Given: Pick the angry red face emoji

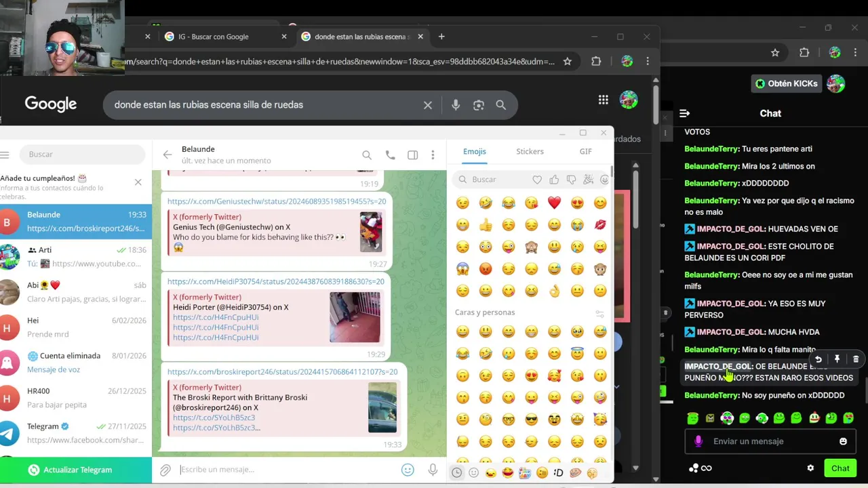Looking at the screenshot, I should pos(486,269).
